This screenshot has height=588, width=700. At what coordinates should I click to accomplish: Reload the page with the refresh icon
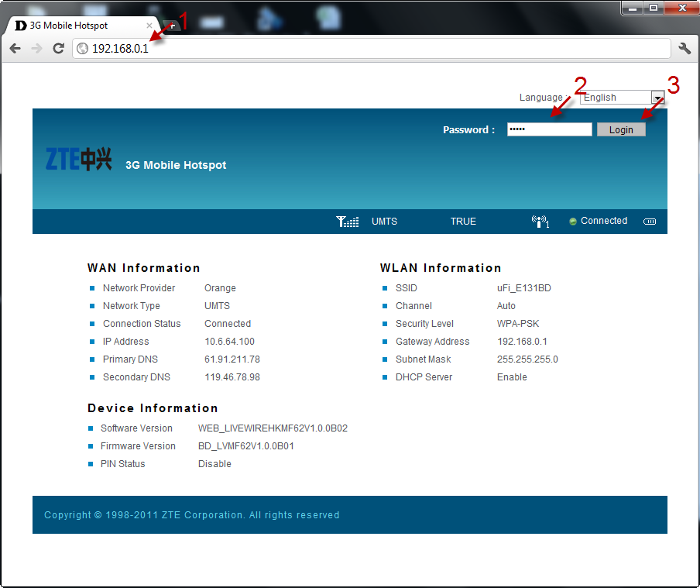coord(59,48)
